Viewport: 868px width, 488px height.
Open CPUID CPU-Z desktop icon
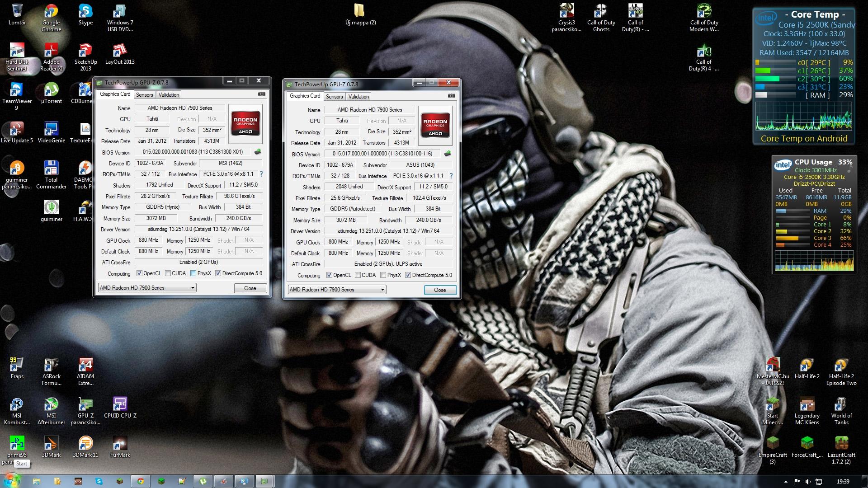[120, 408]
